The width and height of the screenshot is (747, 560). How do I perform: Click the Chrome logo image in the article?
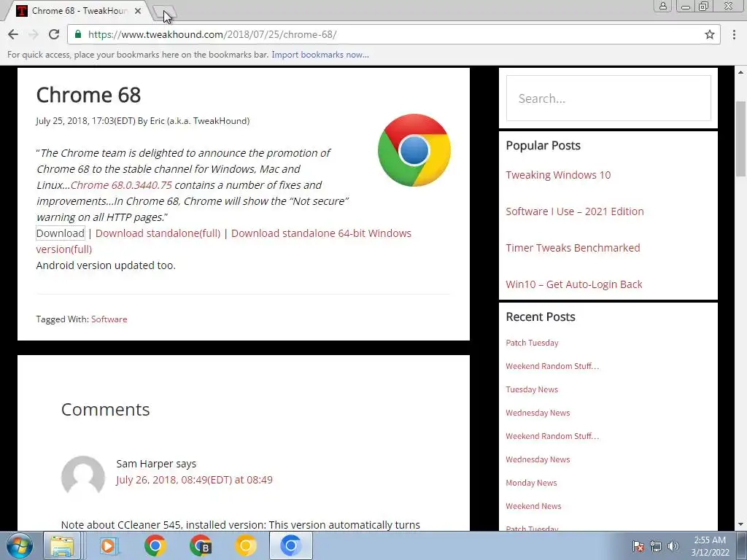414,150
